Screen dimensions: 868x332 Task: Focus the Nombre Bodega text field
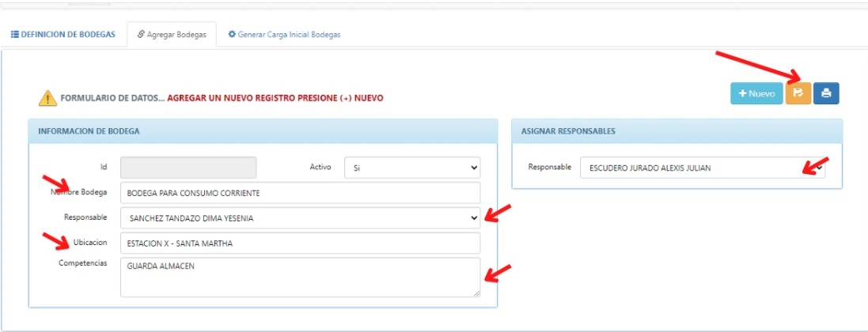coord(300,193)
